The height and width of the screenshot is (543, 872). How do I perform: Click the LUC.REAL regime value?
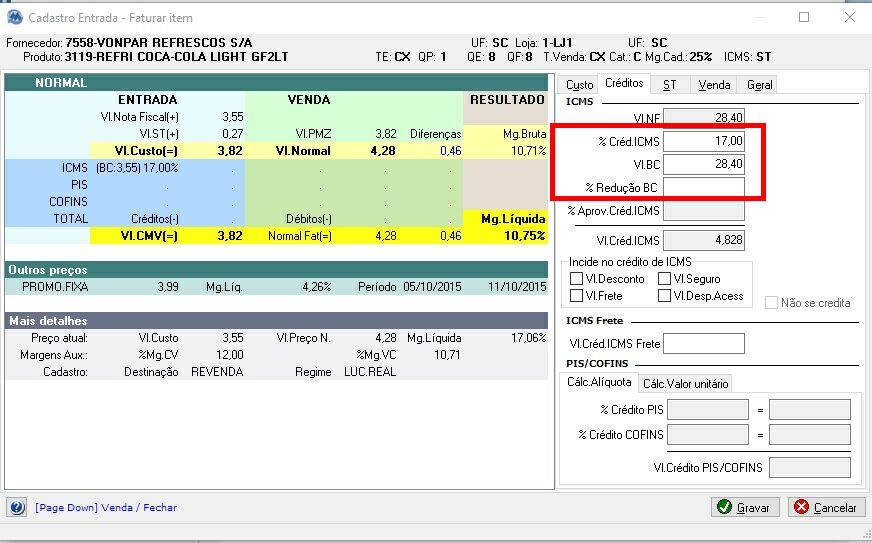point(370,372)
